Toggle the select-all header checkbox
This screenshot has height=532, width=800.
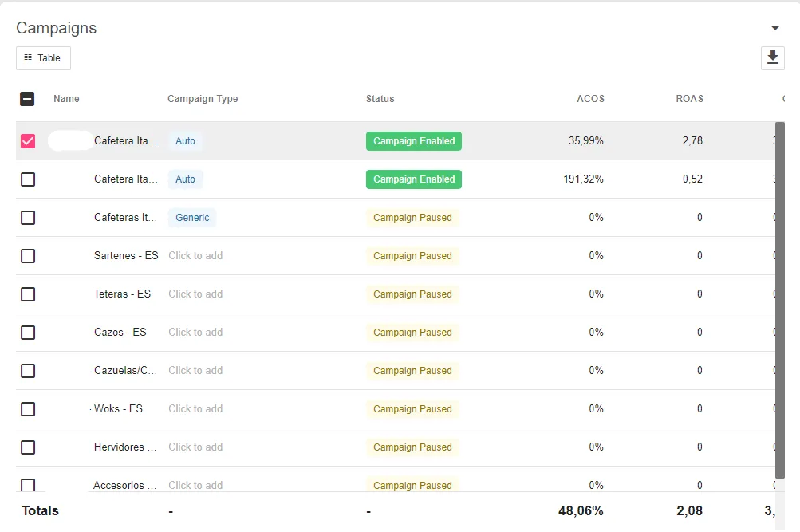pos(27,98)
